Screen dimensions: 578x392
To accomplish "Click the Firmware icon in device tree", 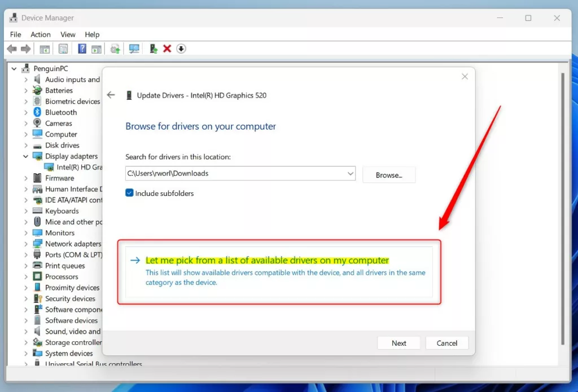I will pyautogui.click(x=37, y=178).
